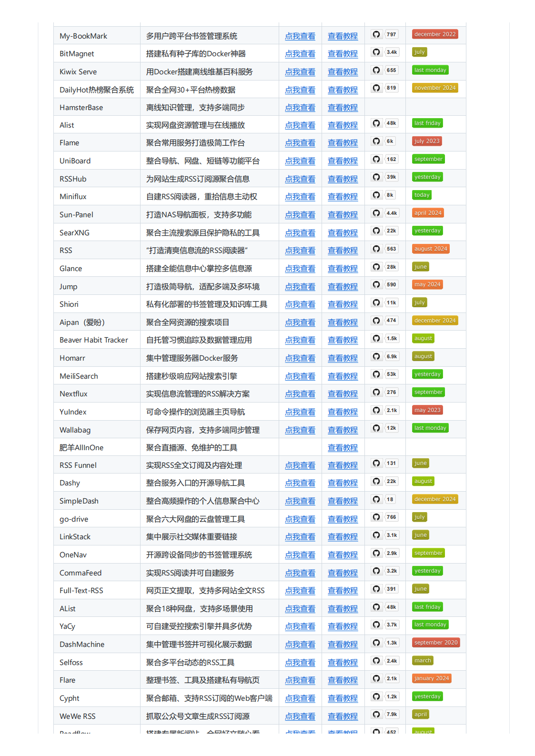Image resolution: width=535 pixels, height=756 pixels.
Task: Click the GitHub icon in the CommaFeed row
Action: [376, 571]
